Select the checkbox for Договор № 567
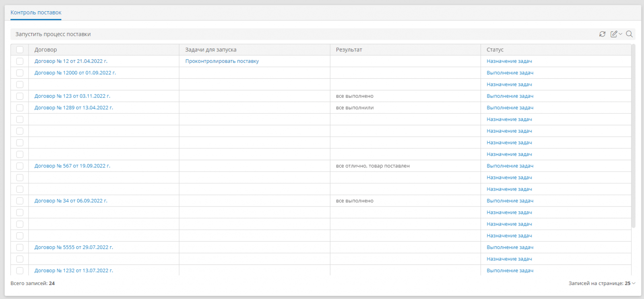 20,166
